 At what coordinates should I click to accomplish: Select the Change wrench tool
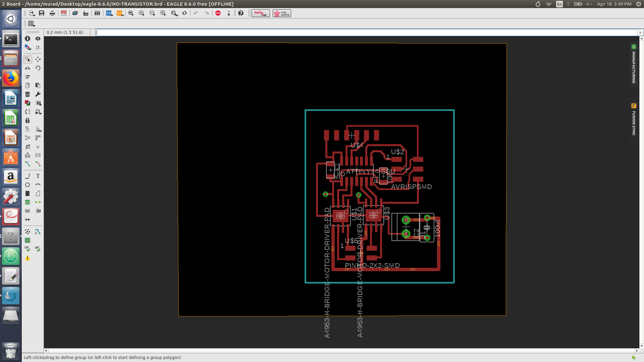[x=38, y=94]
